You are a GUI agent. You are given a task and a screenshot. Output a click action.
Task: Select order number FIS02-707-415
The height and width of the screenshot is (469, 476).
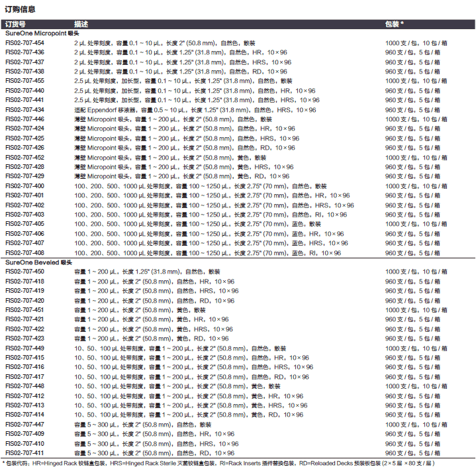coord(24,358)
